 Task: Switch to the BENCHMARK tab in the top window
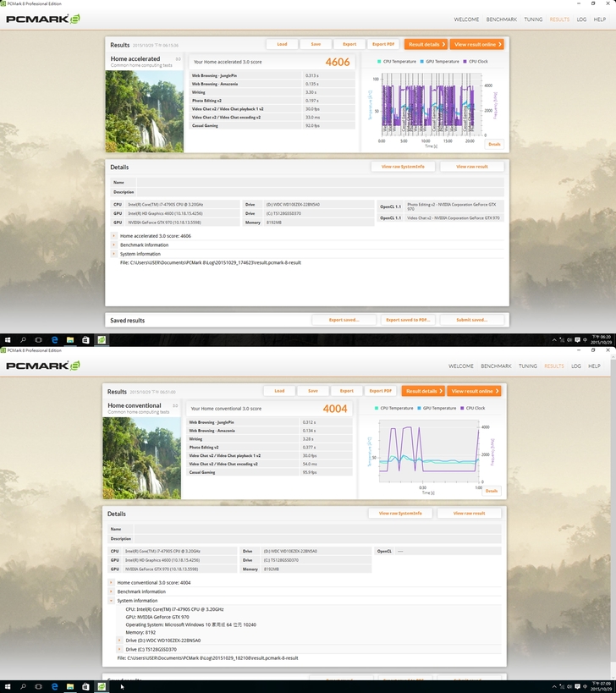coord(502,19)
